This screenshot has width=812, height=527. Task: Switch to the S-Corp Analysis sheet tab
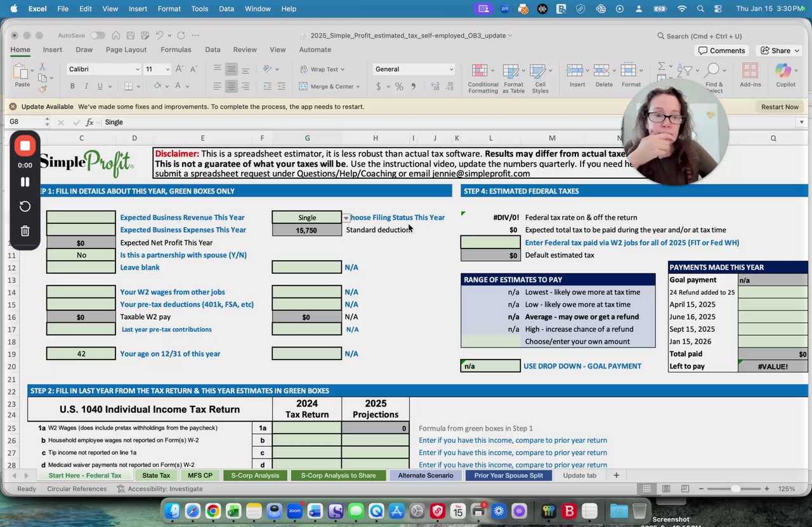[255, 476]
